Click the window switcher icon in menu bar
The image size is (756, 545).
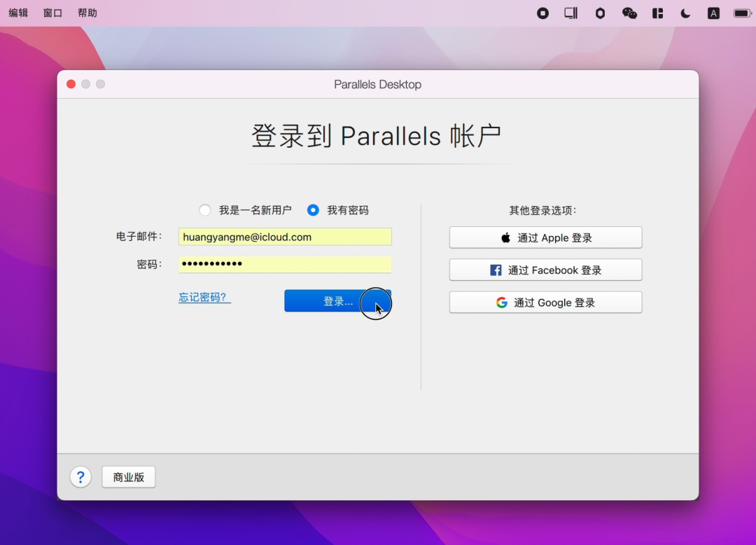570,13
